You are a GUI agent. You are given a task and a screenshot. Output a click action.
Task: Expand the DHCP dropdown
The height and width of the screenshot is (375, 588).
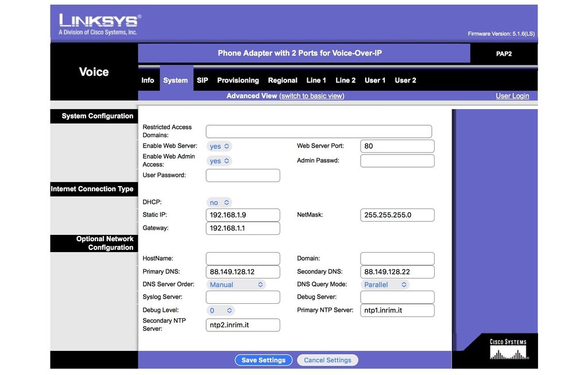(x=219, y=203)
